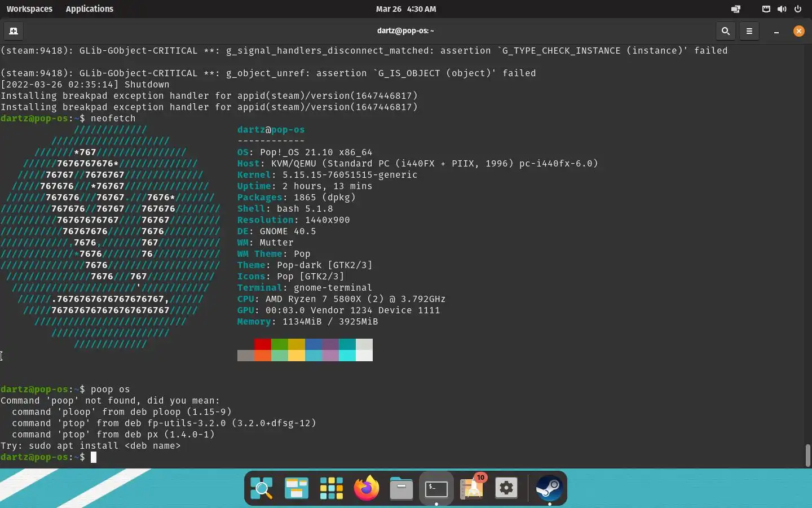Click the 'Theme: Pop-dark [GTK2/3]' line
812x508 pixels.
click(305, 265)
